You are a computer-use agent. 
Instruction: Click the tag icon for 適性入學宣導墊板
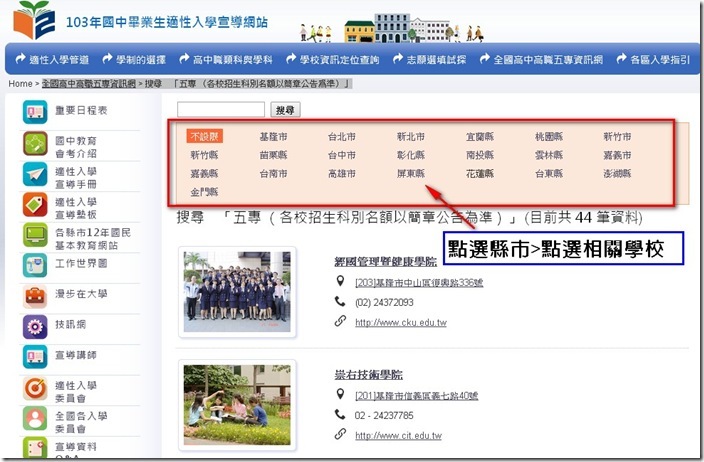[x=35, y=205]
